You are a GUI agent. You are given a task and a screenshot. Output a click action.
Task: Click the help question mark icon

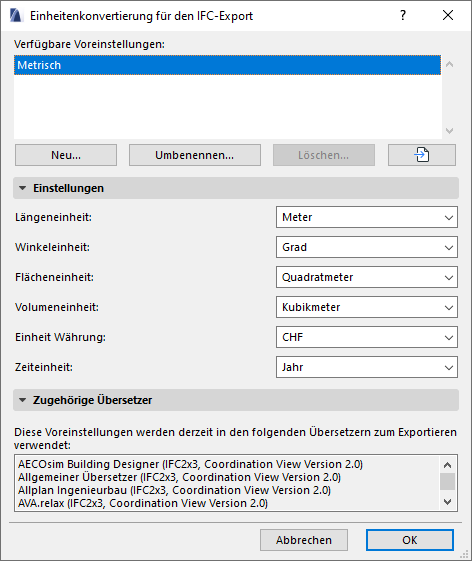(403, 15)
